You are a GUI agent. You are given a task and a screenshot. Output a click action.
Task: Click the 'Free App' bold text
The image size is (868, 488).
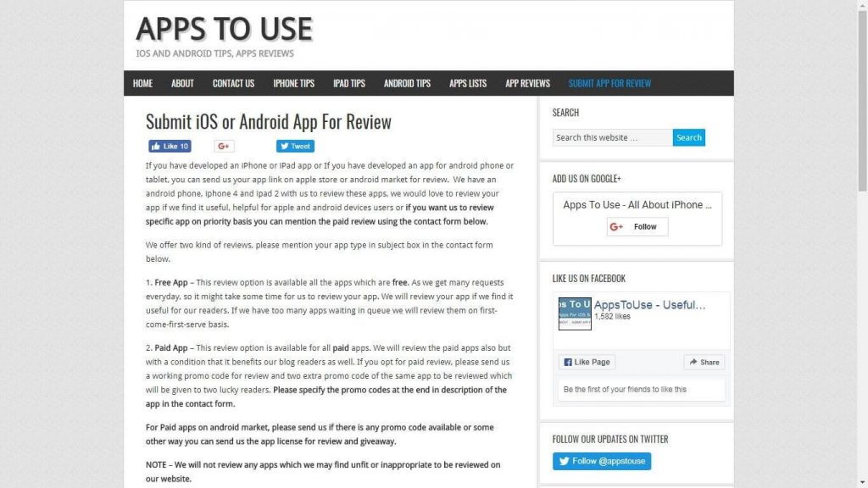pos(171,282)
